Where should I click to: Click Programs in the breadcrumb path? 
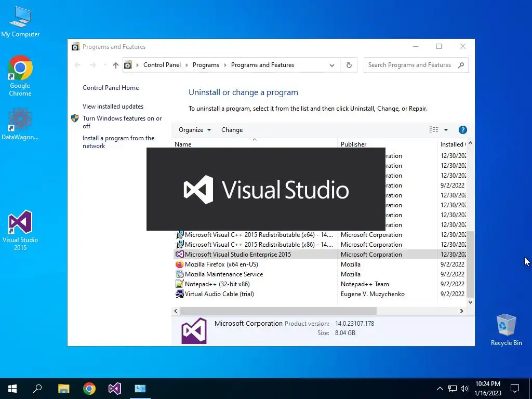[x=206, y=65]
